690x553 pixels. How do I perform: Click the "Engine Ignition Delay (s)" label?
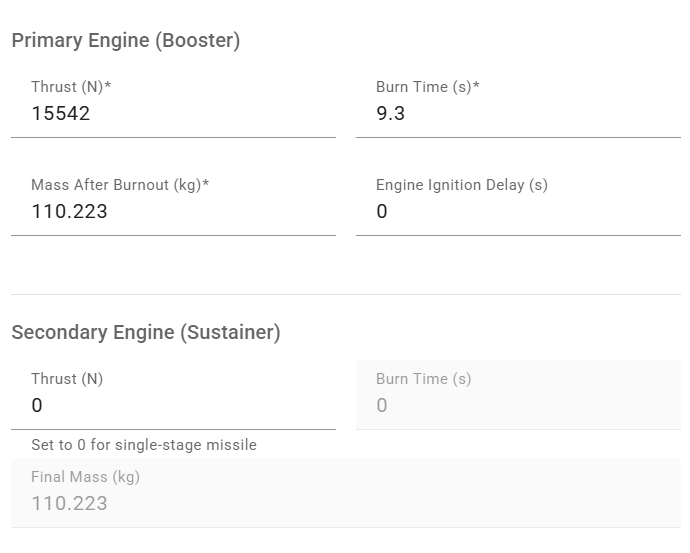tap(462, 185)
